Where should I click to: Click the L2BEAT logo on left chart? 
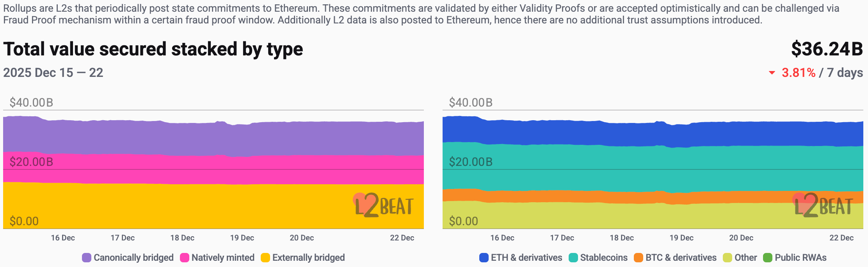tap(383, 205)
